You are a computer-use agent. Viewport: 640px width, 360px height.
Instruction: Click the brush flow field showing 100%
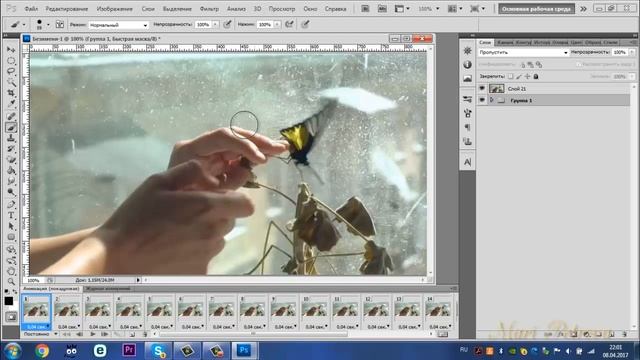click(265, 25)
